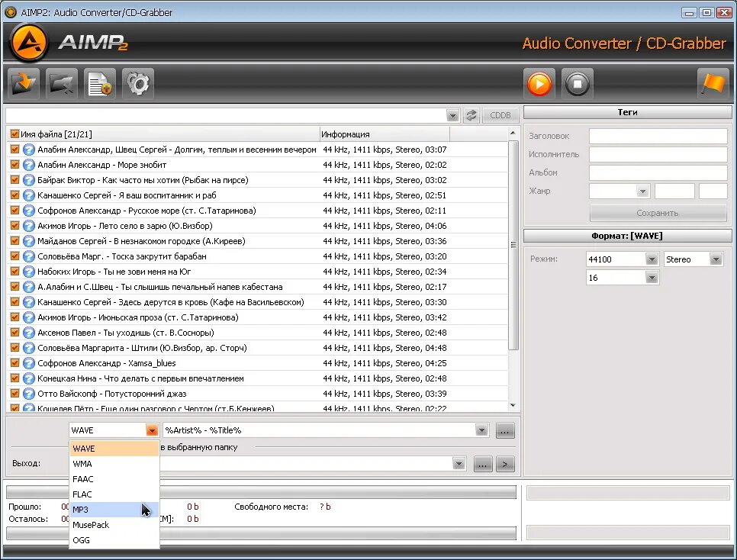Image resolution: width=737 pixels, height=560 pixels.
Task: Click info icon for Канашенко Сергей - Здесь дерутся
Action: pos(29,302)
